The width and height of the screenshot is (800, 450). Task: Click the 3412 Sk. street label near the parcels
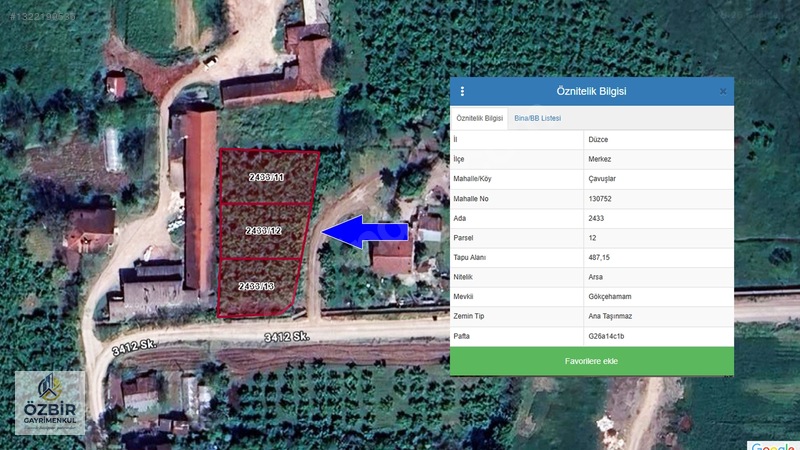(x=287, y=337)
